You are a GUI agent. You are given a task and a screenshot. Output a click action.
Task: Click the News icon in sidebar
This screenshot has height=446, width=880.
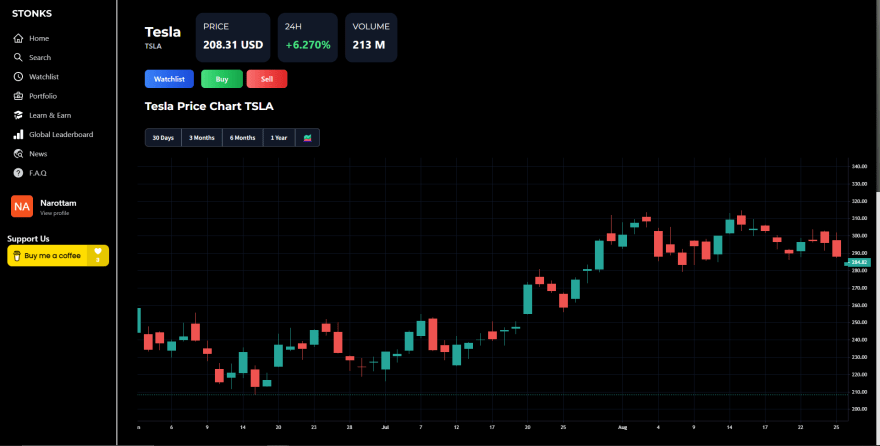point(18,154)
